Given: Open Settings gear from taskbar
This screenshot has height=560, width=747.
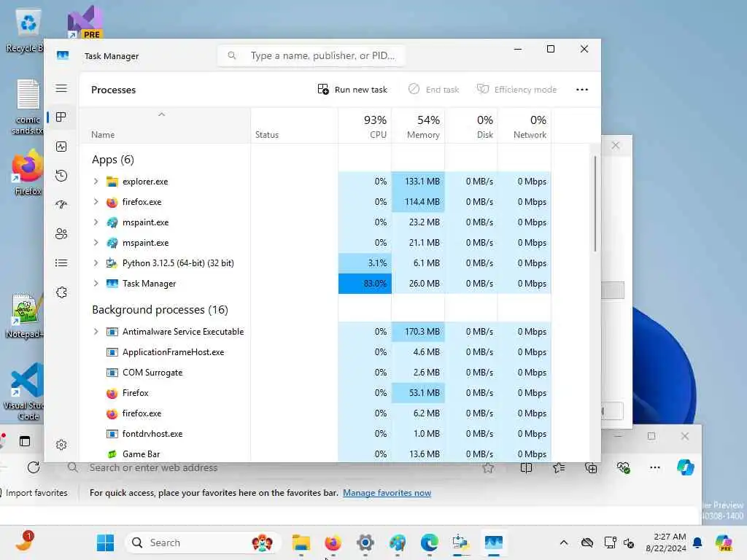Looking at the screenshot, I should [x=365, y=542].
